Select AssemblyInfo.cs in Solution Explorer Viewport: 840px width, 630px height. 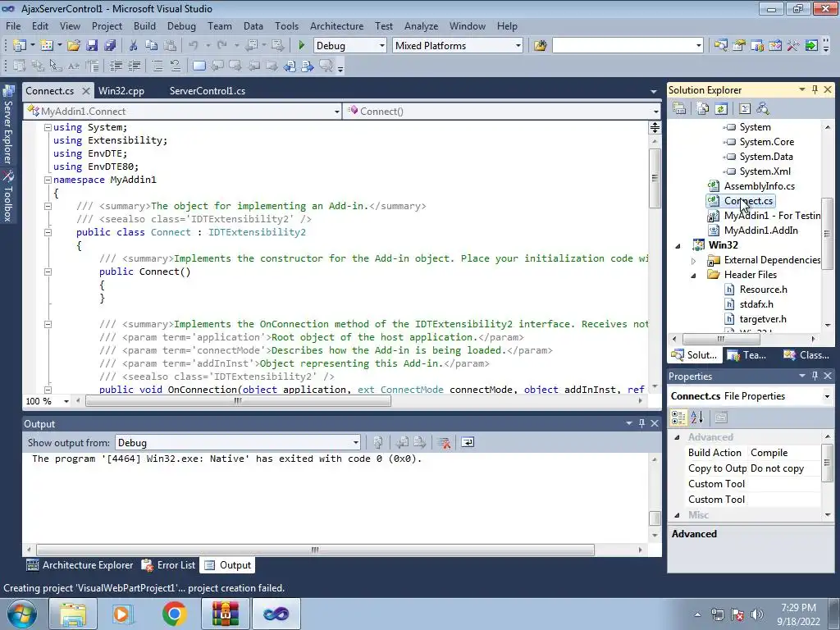759,186
